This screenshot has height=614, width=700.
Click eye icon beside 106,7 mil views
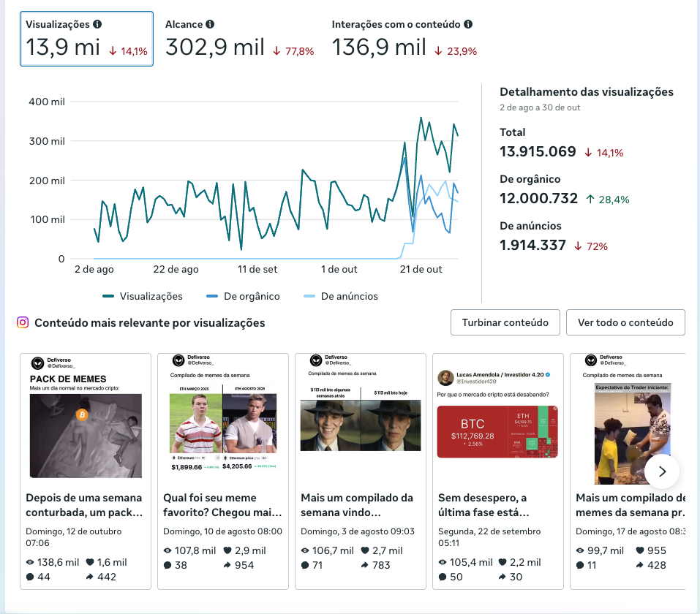point(305,550)
